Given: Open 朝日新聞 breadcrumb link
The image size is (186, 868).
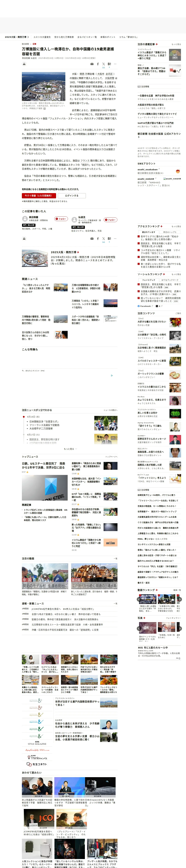Looking at the screenshot, I should click(25, 44).
